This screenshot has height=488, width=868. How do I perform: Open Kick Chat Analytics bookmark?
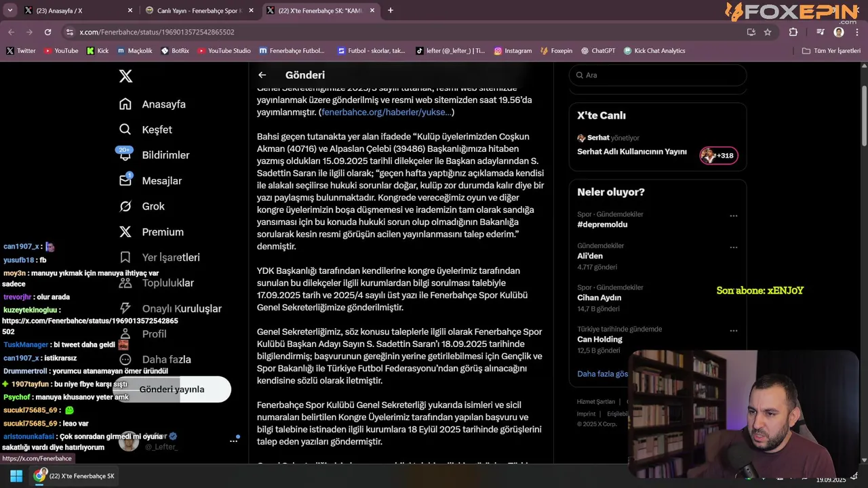654,51
